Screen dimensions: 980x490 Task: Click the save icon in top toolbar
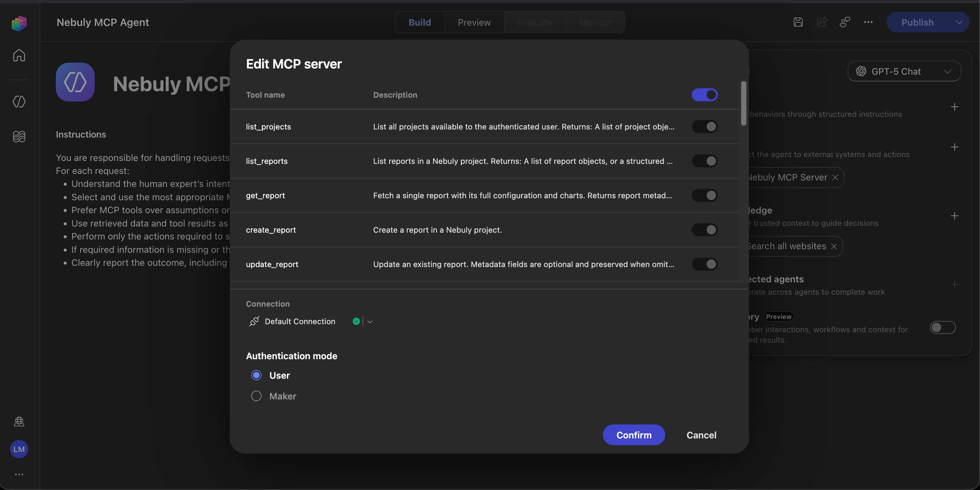798,22
